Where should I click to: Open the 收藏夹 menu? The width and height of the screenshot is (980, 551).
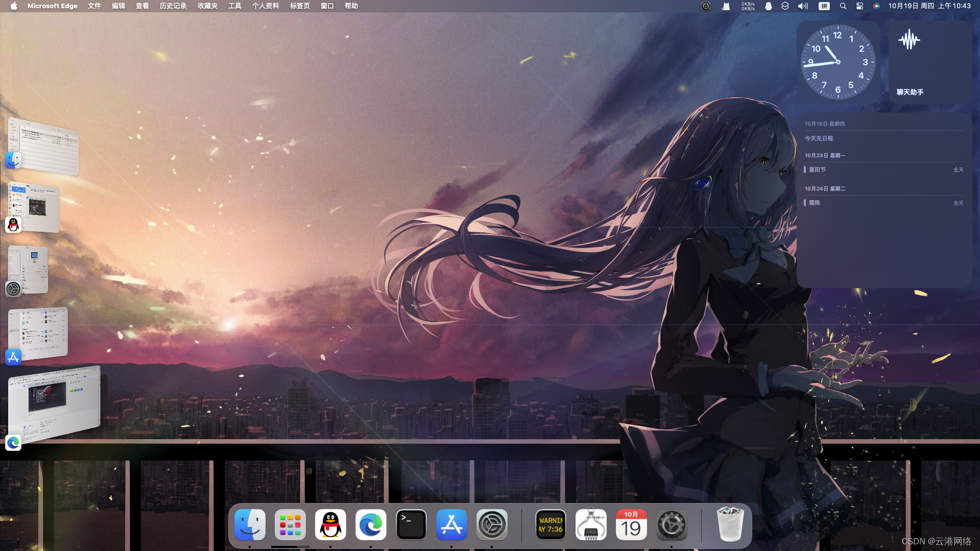(x=207, y=6)
